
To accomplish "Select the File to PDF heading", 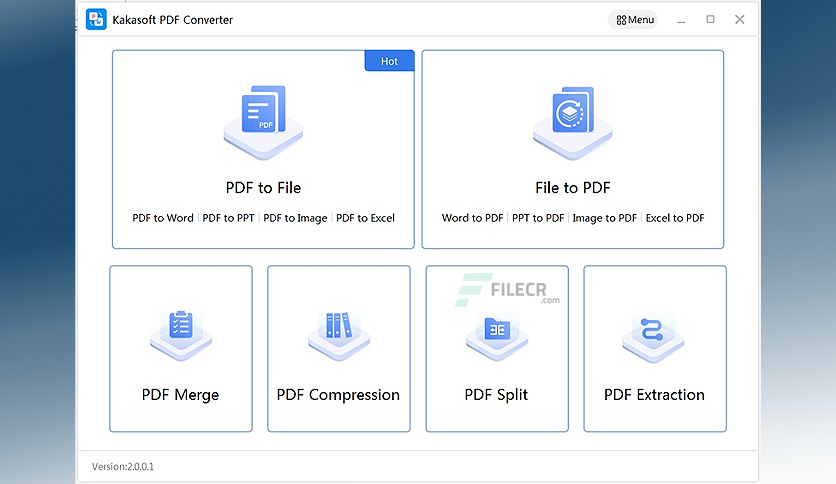I will [x=573, y=188].
